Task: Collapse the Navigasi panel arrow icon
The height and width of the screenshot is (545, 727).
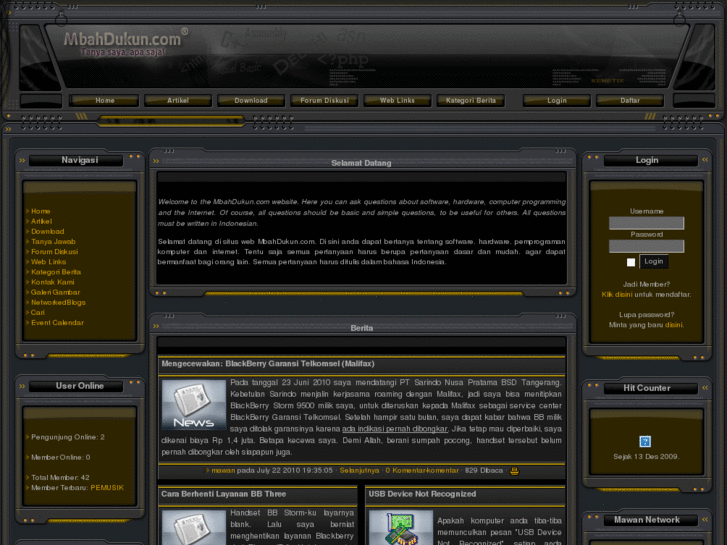Action: [x=22, y=160]
